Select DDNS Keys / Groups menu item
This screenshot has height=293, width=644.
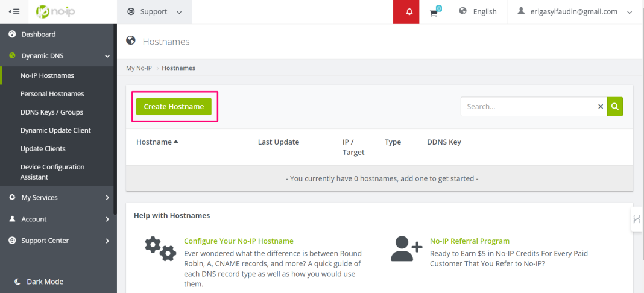[51, 112]
